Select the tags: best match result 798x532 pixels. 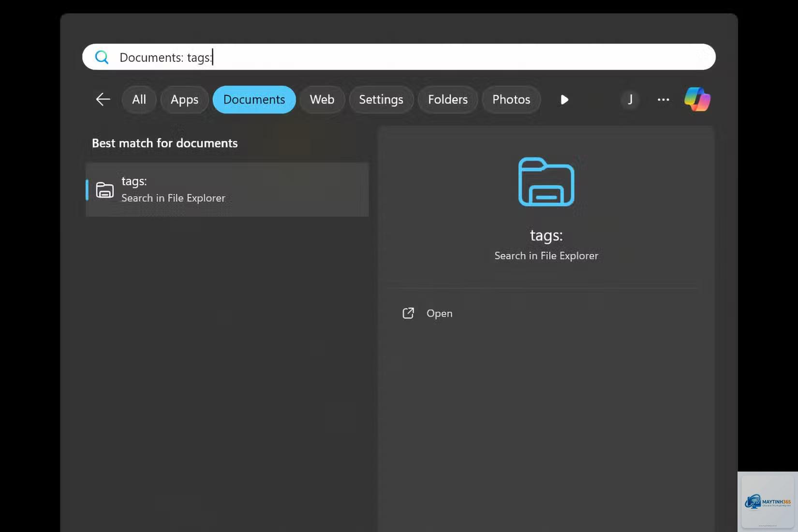point(227,190)
